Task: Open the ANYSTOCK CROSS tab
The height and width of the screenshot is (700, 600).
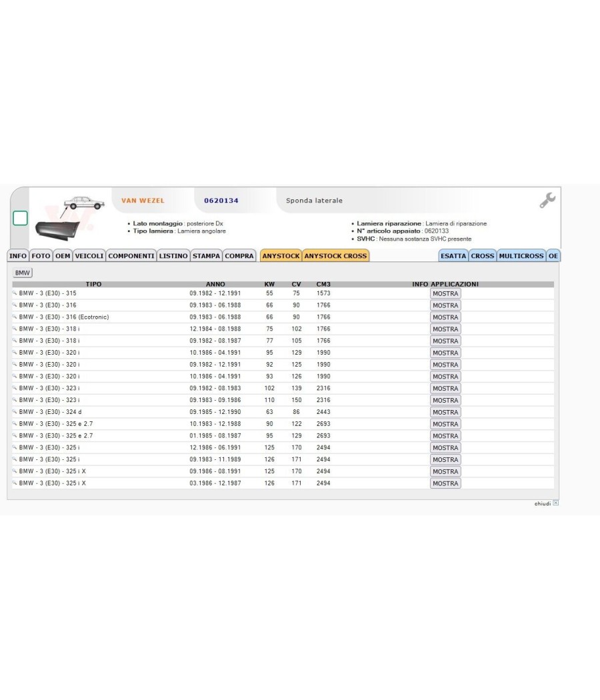Action: pyautogui.click(x=336, y=256)
